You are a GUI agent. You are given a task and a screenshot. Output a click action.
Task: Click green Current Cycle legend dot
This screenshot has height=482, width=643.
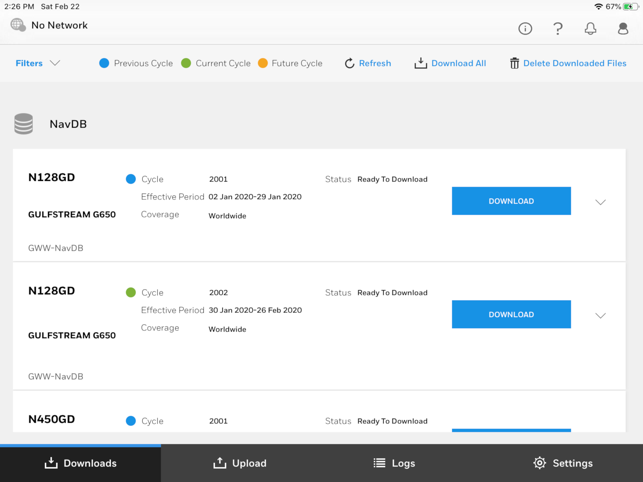coord(186,63)
